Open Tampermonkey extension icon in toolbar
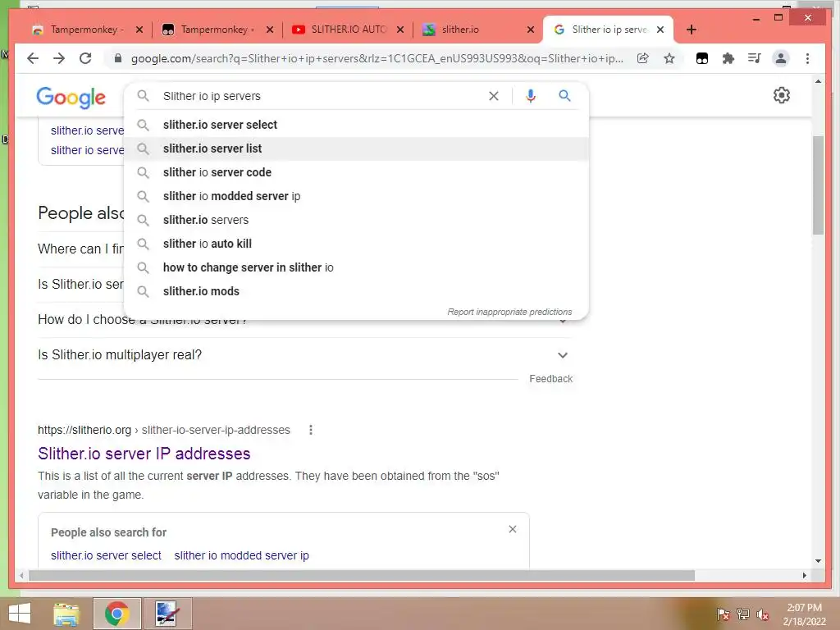 [x=702, y=58]
